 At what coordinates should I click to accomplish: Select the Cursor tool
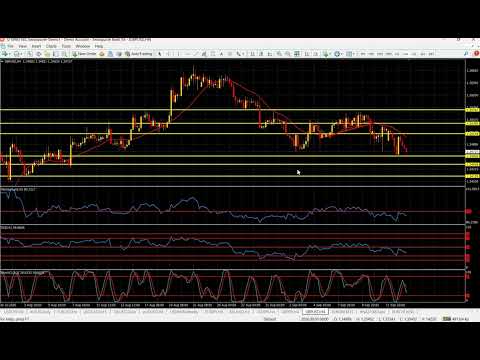(x=159, y=54)
